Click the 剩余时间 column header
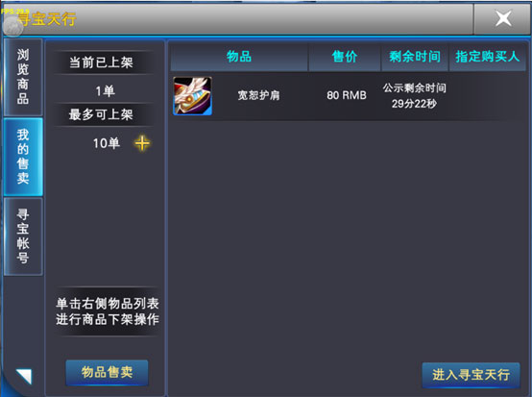 415,57
